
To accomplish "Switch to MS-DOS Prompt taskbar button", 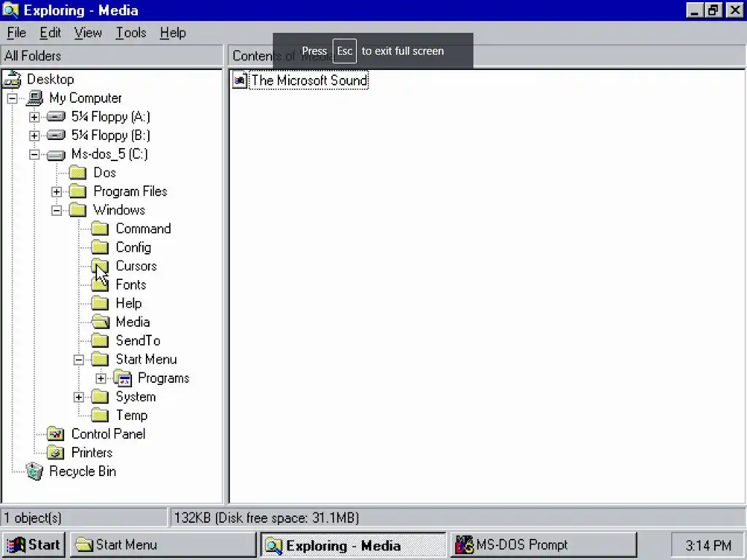I will (x=543, y=545).
